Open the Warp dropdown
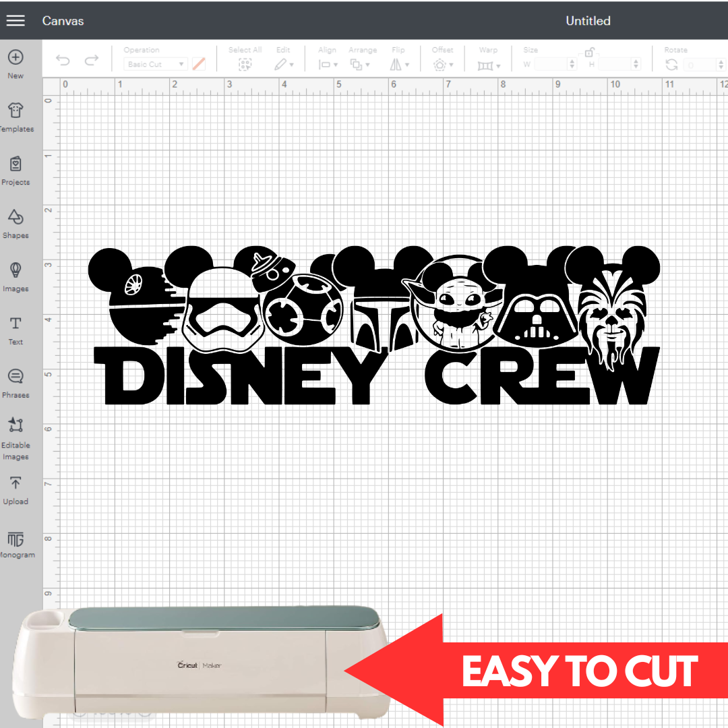 (x=489, y=65)
